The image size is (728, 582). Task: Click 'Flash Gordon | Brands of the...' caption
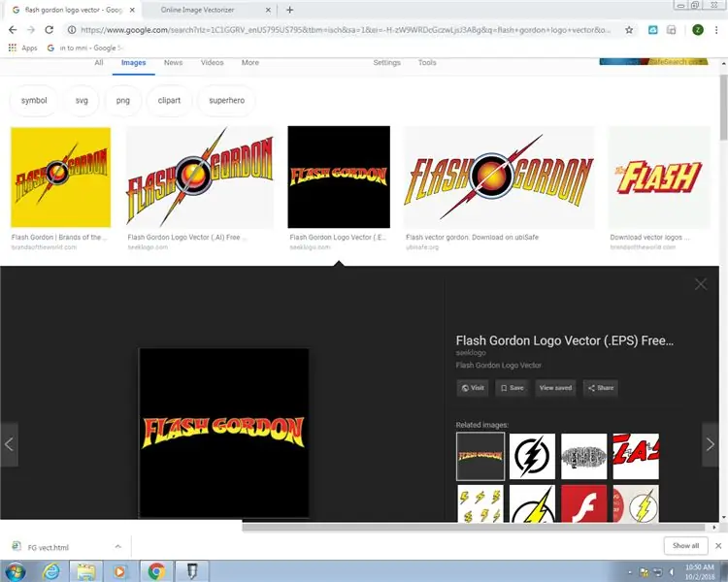pos(59,237)
